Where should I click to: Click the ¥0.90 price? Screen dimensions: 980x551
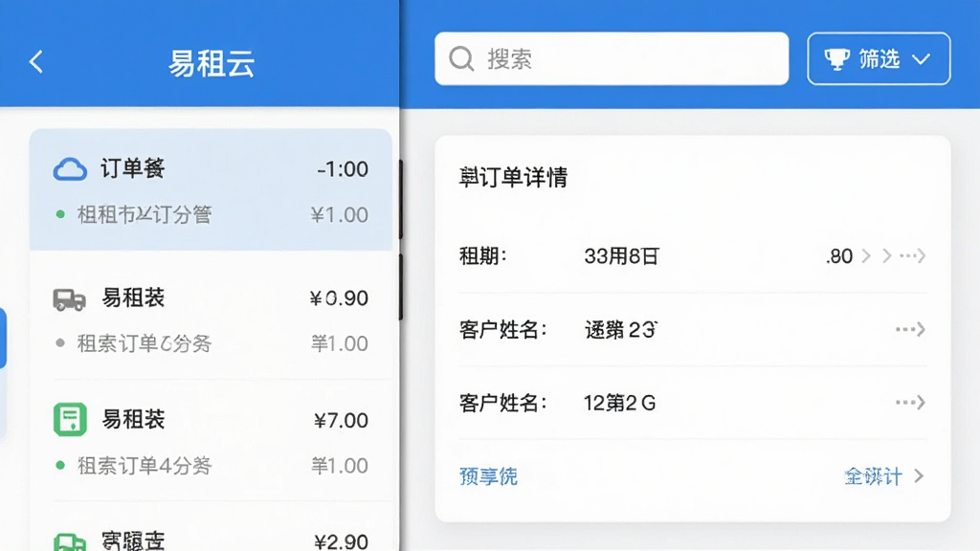(x=339, y=298)
